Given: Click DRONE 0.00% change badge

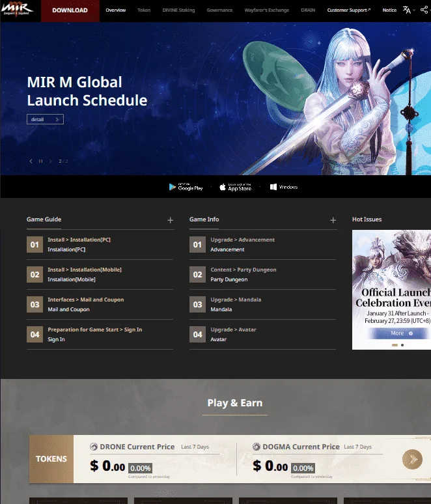Looking at the screenshot, I should [141, 468].
